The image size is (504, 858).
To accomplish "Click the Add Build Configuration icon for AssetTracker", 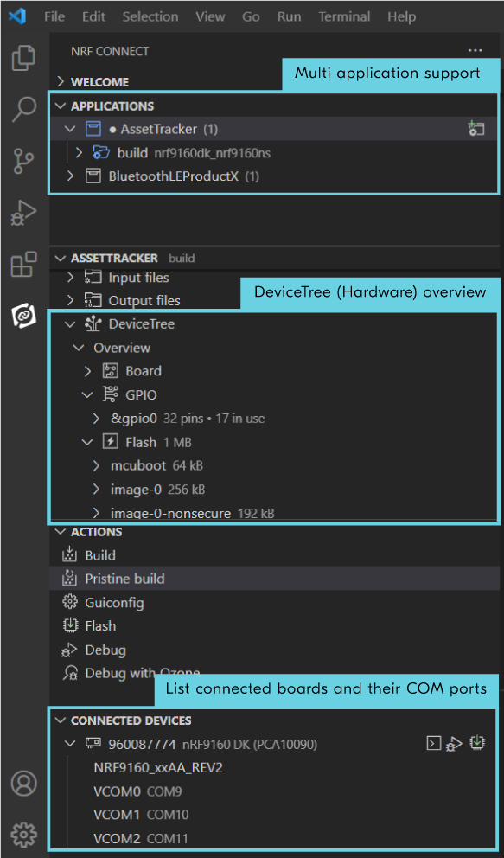I will tap(476, 128).
